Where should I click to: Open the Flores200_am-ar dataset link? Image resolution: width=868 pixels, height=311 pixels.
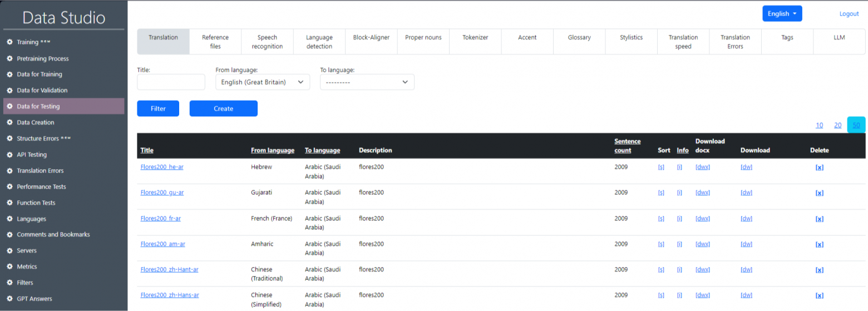click(x=162, y=244)
